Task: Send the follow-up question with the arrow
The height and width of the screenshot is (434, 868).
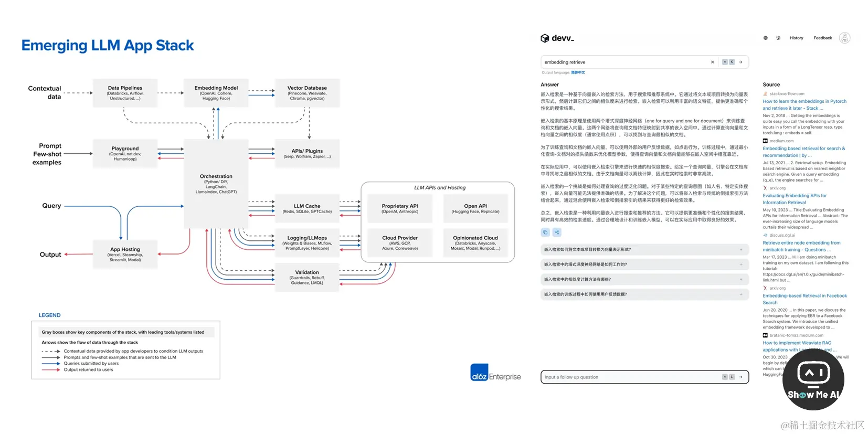Action: [740, 377]
